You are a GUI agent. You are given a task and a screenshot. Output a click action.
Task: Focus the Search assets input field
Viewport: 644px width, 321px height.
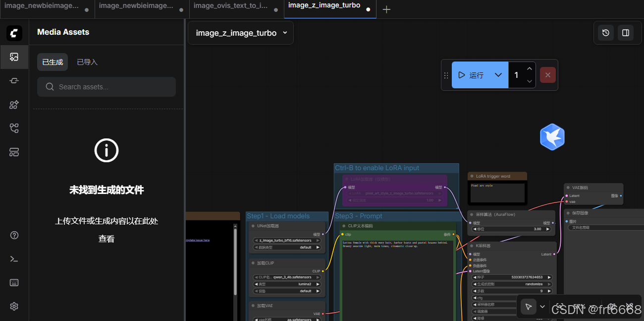pos(107,87)
